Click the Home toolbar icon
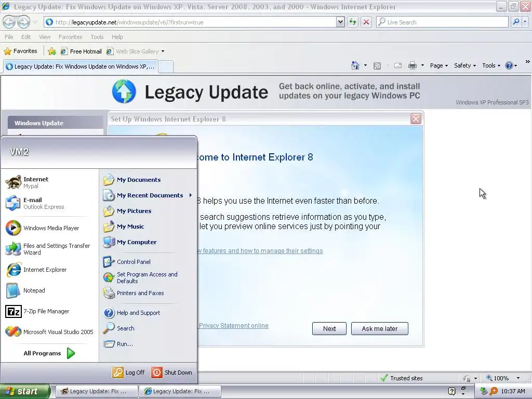532x399 pixels. 355,65
